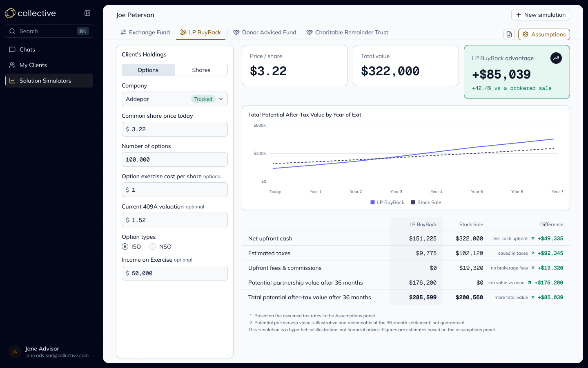Screen dimensions: 588x368
Task: Click the Difference column header
Action: 552,224
